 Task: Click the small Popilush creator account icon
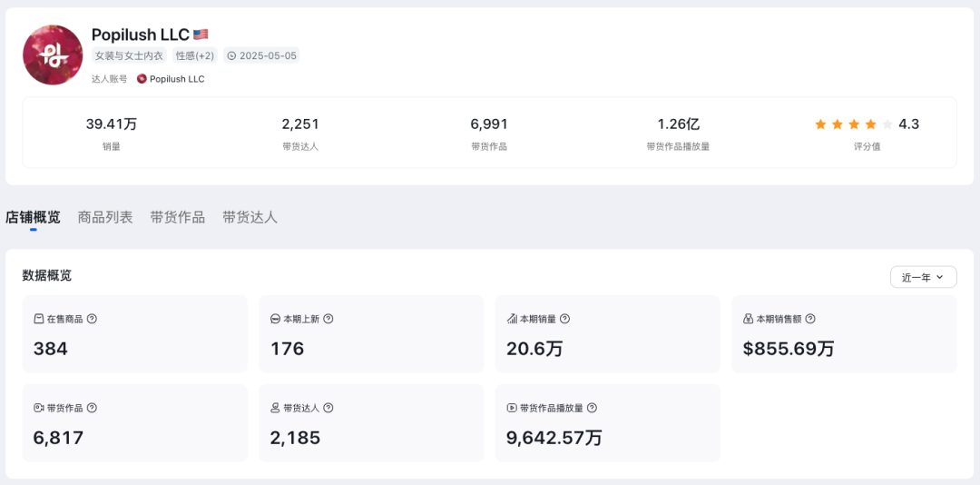pos(142,79)
